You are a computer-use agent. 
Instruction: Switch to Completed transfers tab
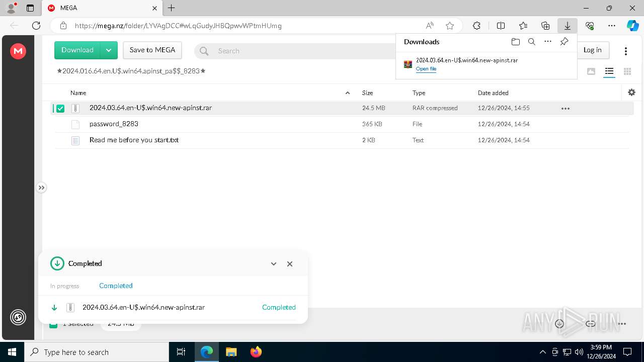click(x=116, y=286)
